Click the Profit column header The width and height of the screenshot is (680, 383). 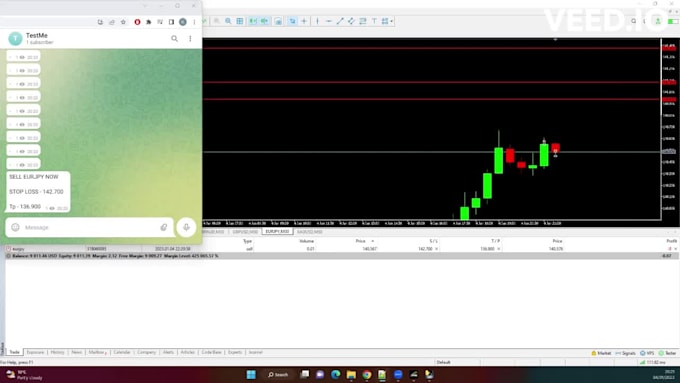671,241
